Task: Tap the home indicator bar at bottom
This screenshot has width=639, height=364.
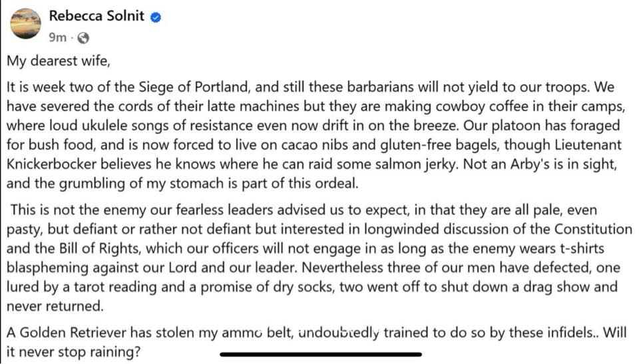Action: 321,355
